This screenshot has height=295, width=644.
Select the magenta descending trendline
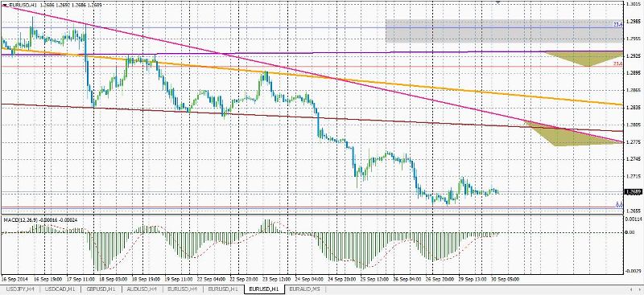point(312,74)
